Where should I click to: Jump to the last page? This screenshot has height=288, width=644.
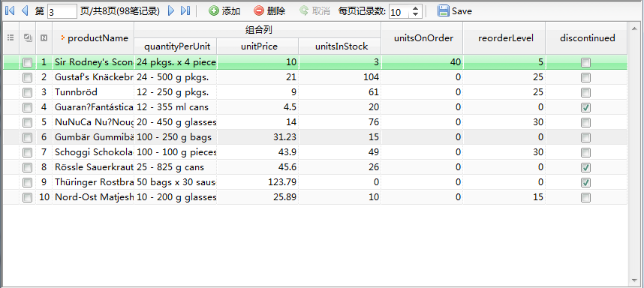tap(185, 10)
